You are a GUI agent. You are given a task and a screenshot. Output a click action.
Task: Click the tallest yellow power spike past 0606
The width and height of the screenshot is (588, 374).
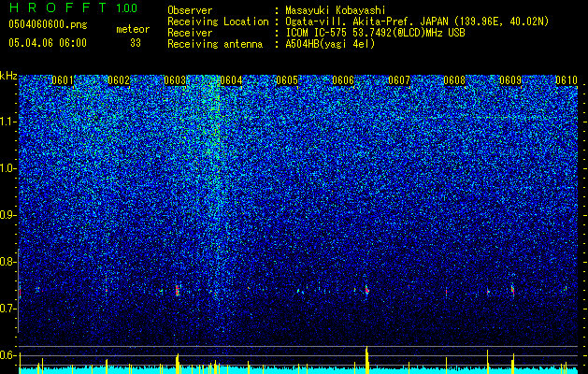(x=366, y=360)
